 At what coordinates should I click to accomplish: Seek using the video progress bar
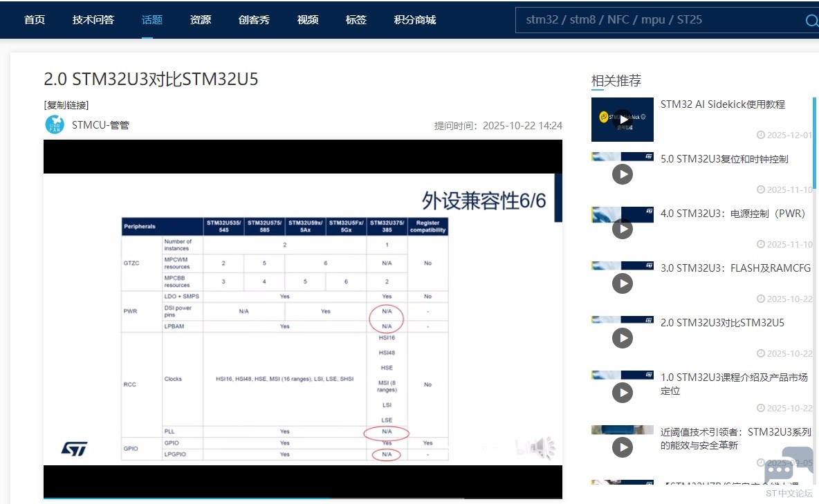[x=303, y=498]
